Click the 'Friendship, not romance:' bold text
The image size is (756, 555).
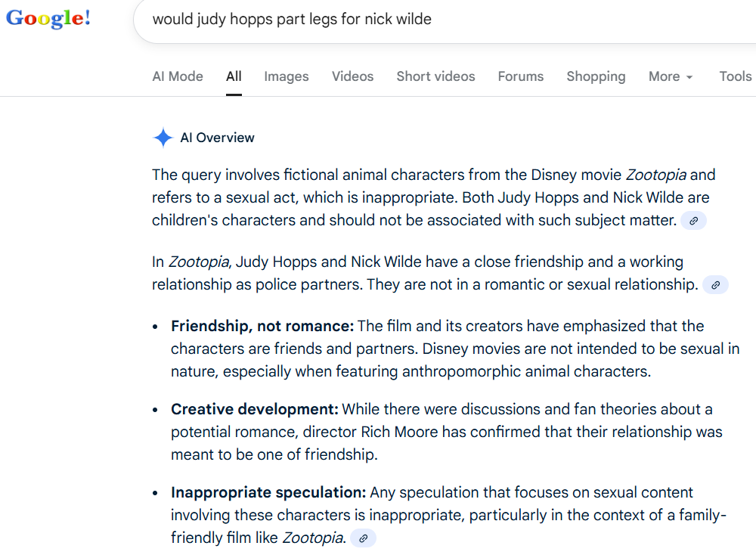coord(262,326)
